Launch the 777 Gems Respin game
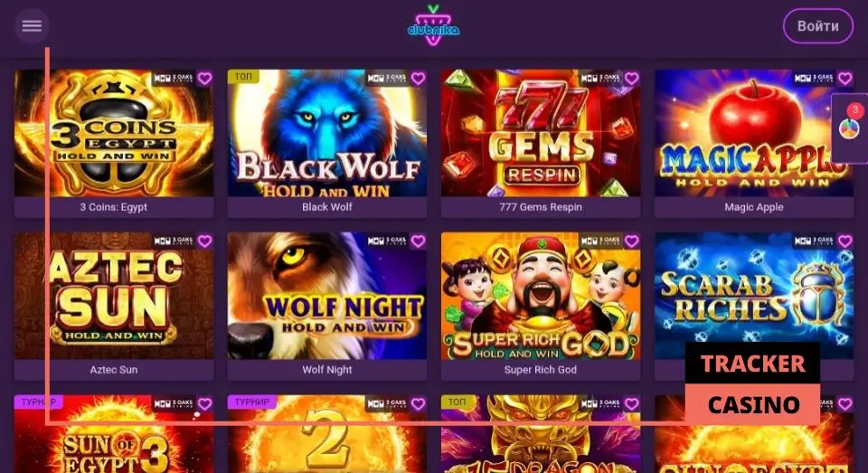The width and height of the screenshot is (868, 473). [x=541, y=133]
